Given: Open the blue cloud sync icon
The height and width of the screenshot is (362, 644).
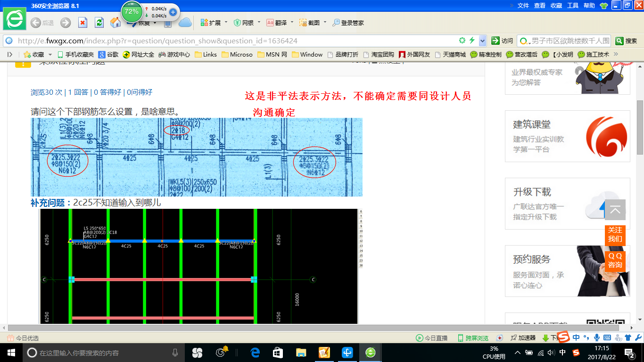Looking at the screenshot, I should click(185, 23).
